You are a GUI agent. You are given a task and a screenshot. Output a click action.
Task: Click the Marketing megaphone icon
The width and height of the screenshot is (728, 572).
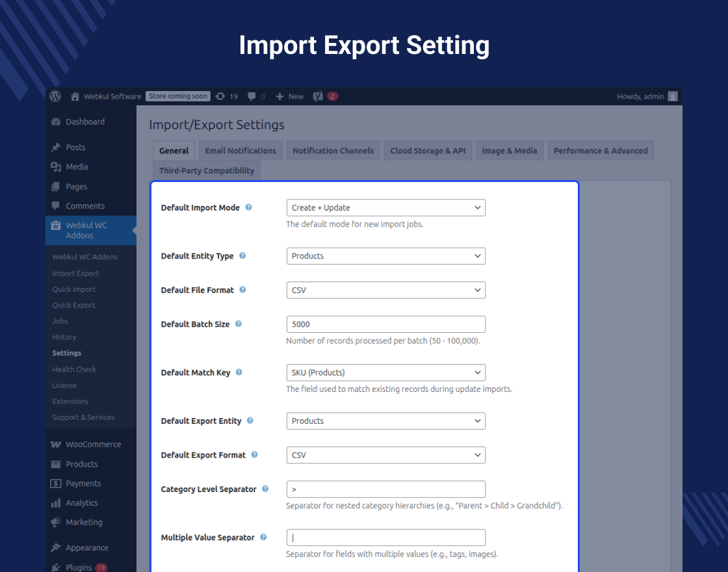coord(56,523)
